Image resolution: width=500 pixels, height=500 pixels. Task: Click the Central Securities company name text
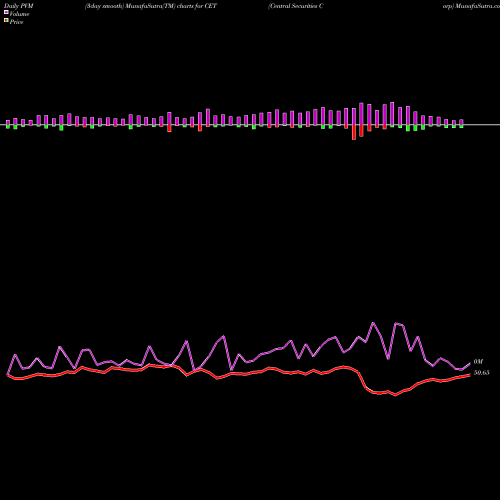coord(296,6)
